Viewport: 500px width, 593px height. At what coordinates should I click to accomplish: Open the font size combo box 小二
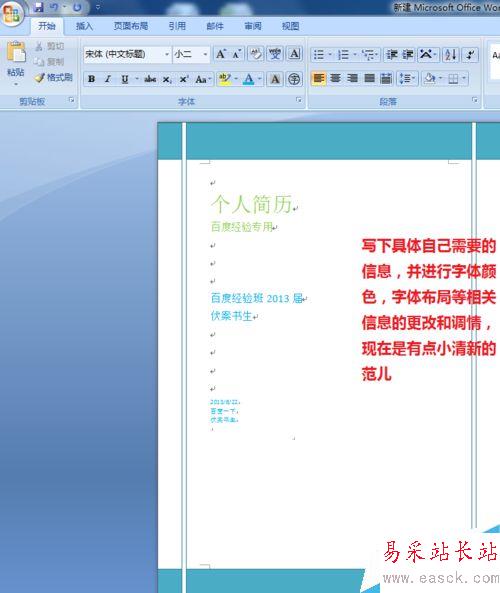click(191, 54)
